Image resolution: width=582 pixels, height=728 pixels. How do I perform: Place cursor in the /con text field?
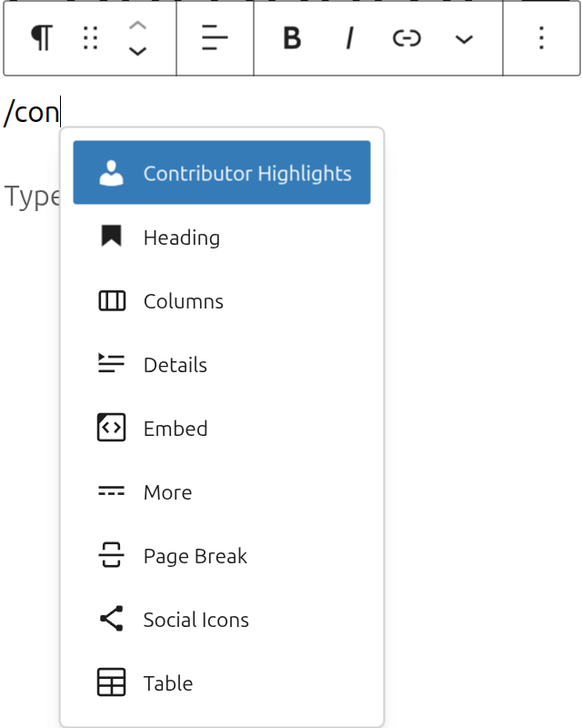[32, 111]
